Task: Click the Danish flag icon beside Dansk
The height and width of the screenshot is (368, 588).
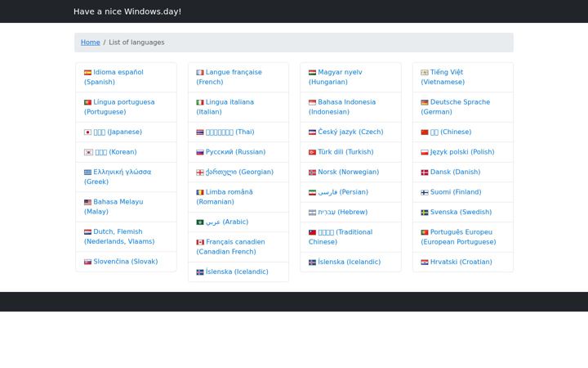Action: (x=425, y=173)
